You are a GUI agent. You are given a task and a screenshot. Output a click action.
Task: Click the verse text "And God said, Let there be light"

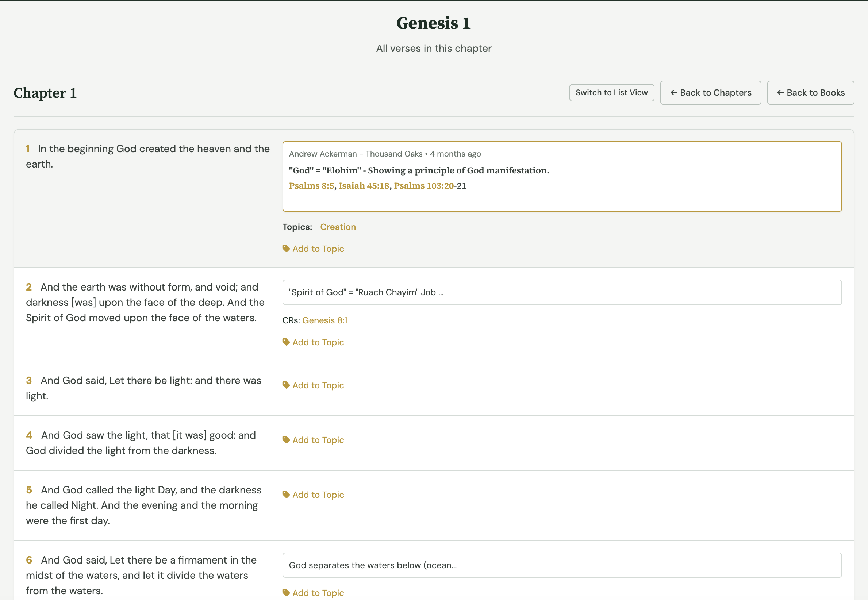(116, 380)
